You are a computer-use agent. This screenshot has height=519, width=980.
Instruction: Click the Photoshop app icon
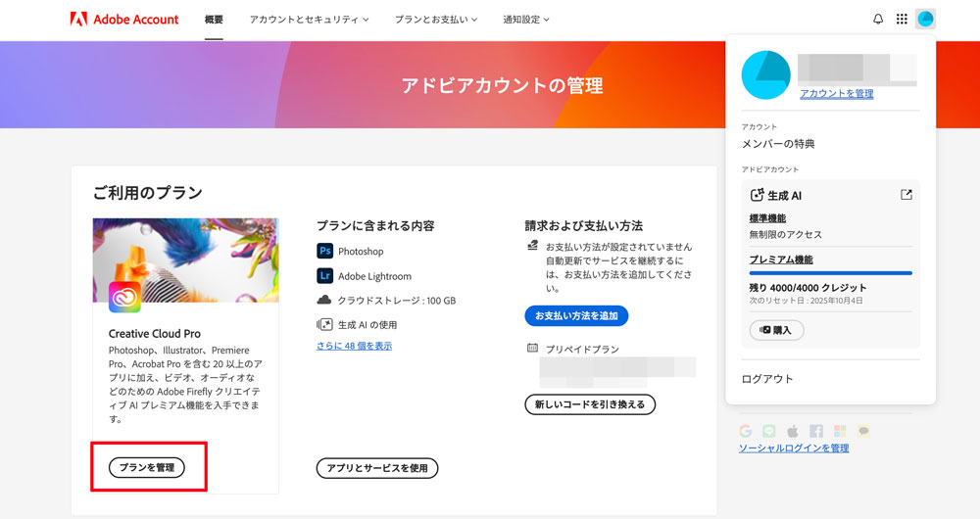tap(325, 252)
